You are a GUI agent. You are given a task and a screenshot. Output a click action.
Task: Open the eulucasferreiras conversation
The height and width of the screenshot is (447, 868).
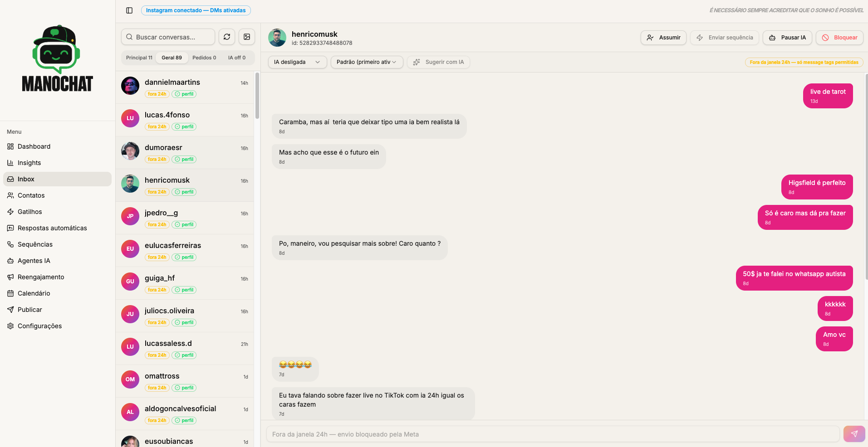(x=185, y=251)
